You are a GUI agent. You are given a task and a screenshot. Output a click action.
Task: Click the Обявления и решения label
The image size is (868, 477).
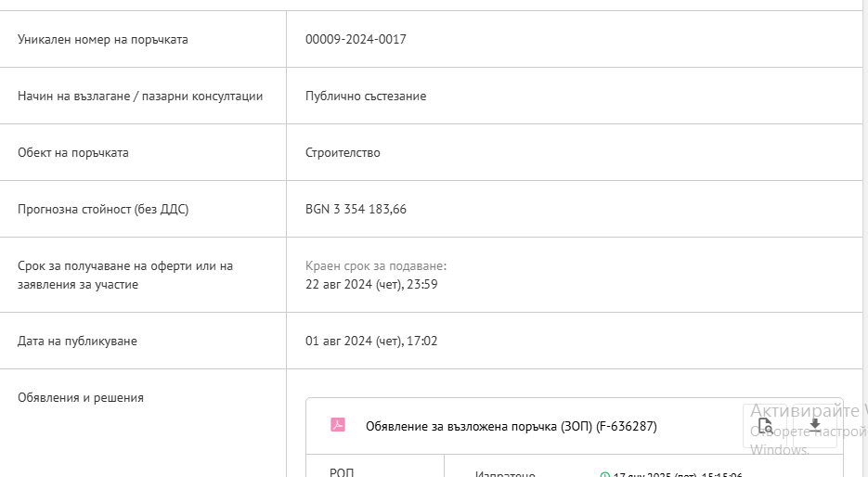[x=80, y=397]
